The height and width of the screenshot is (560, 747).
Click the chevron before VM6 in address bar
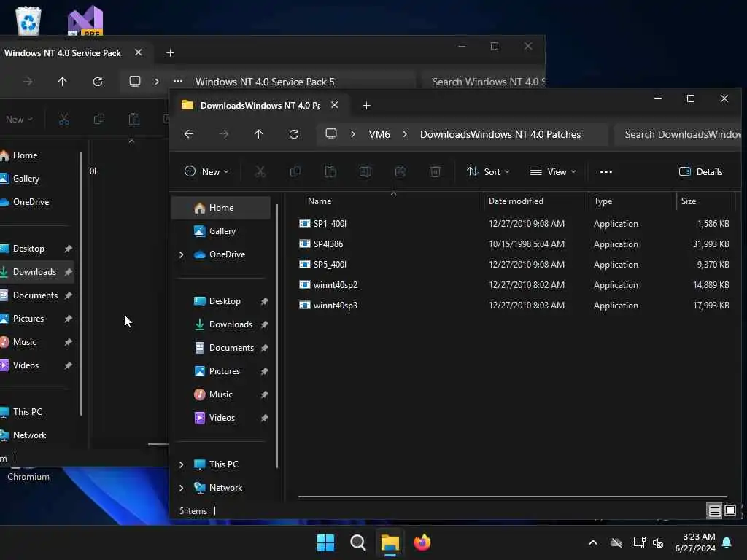pos(353,134)
